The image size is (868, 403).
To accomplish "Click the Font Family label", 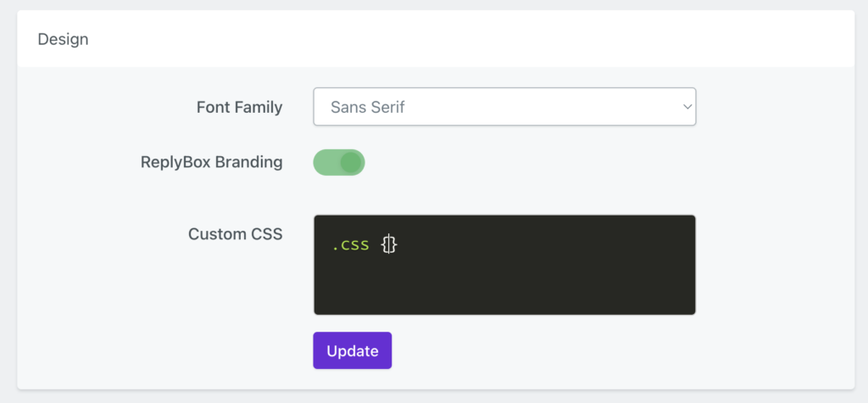I will click(x=239, y=108).
